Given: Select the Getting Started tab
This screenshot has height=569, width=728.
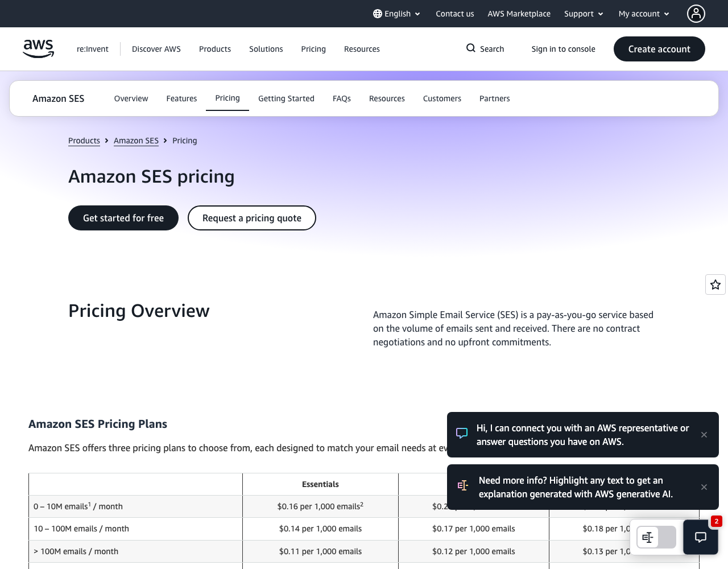Looking at the screenshot, I should coord(286,98).
